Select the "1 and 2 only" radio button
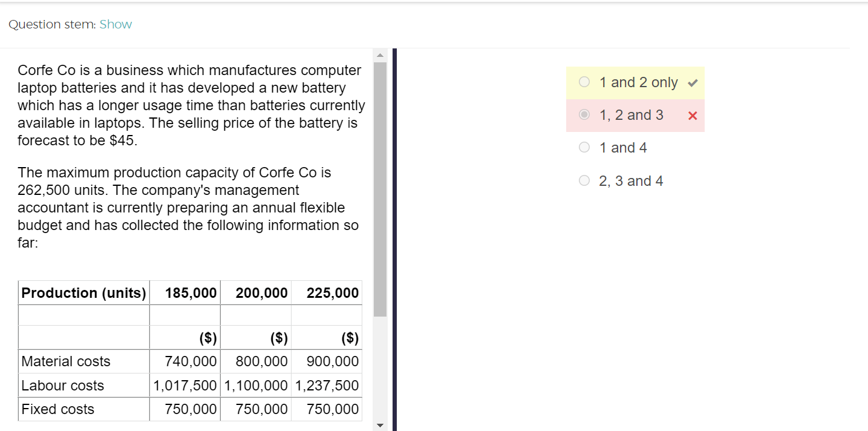This screenshot has height=431, width=868. [x=584, y=82]
